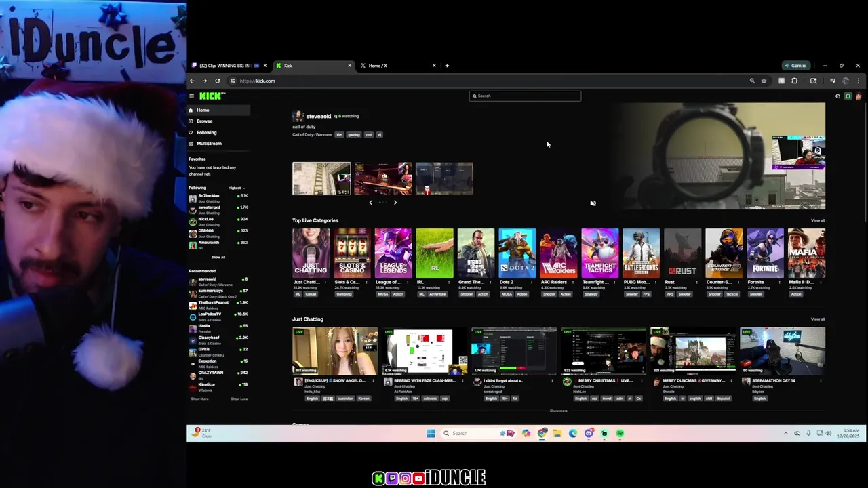This screenshot has height=488, width=868.
Task: Open Rust category cover
Action: click(x=682, y=253)
